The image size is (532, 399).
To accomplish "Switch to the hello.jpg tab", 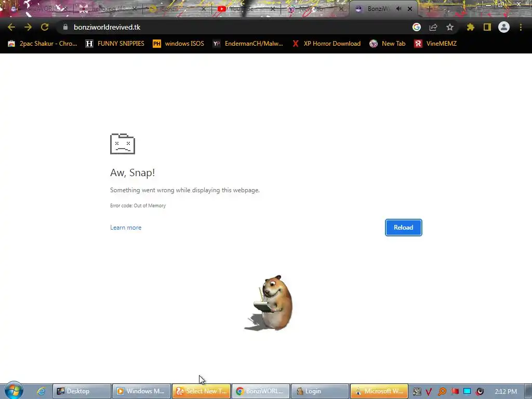I will point(108,9).
